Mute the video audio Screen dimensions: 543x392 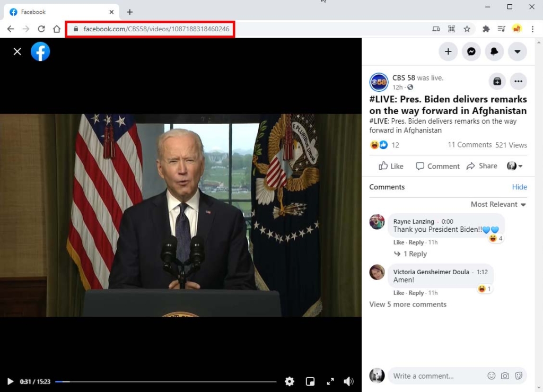348,381
